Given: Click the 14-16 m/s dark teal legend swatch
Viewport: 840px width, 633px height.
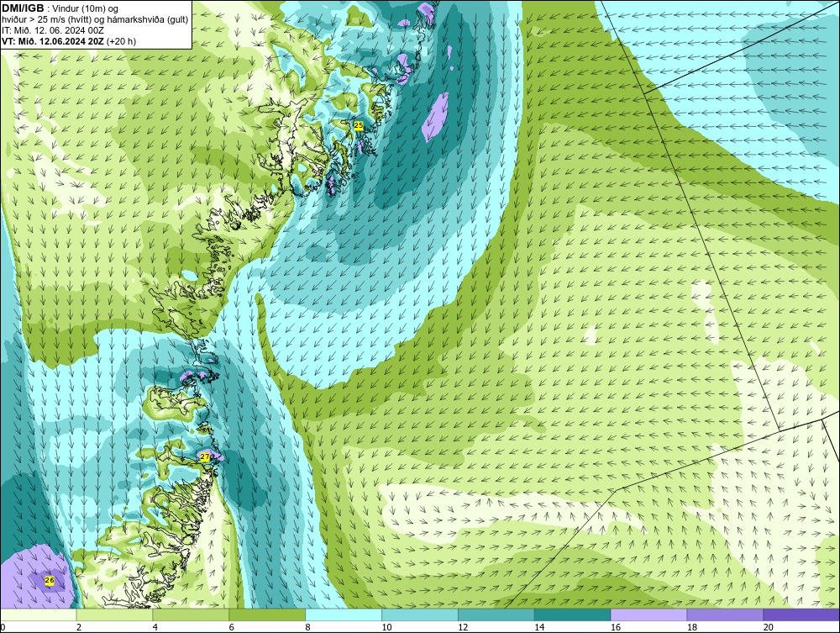Looking at the screenshot, I should pos(573,615).
